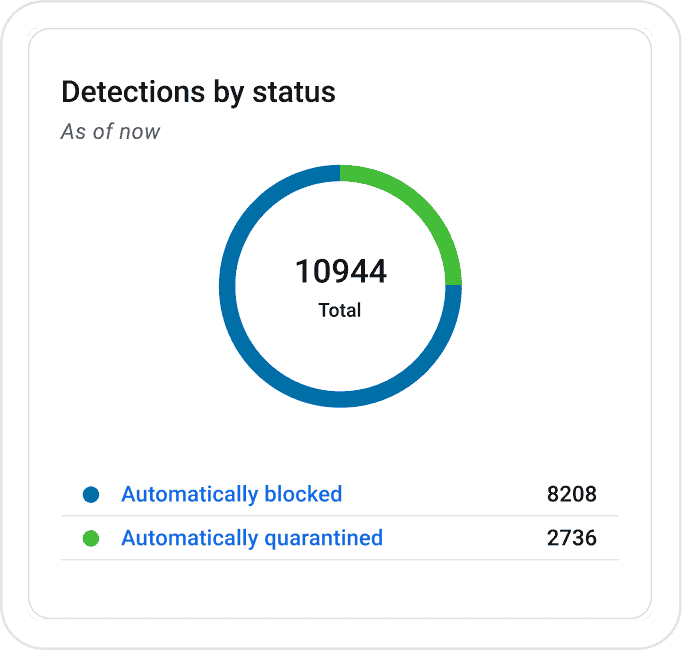Click the 10944 total number in the donut
Image resolution: width=682 pixels, height=650 pixels.
[x=341, y=271]
